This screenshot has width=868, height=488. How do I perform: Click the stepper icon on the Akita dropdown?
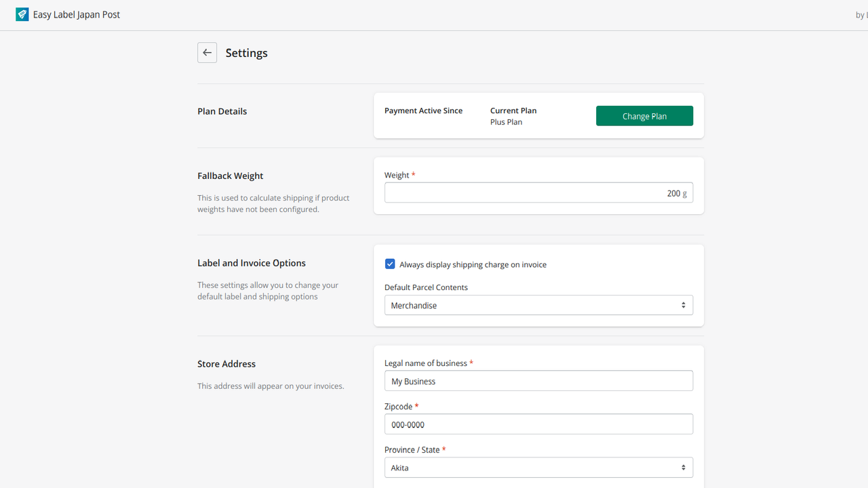tap(684, 467)
